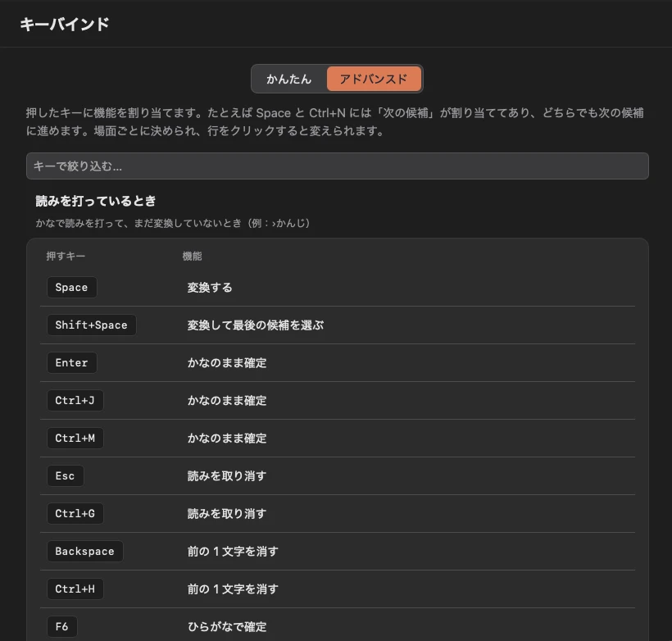
Task: Click the Ctrl+H key badge
Action: point(75,589)
